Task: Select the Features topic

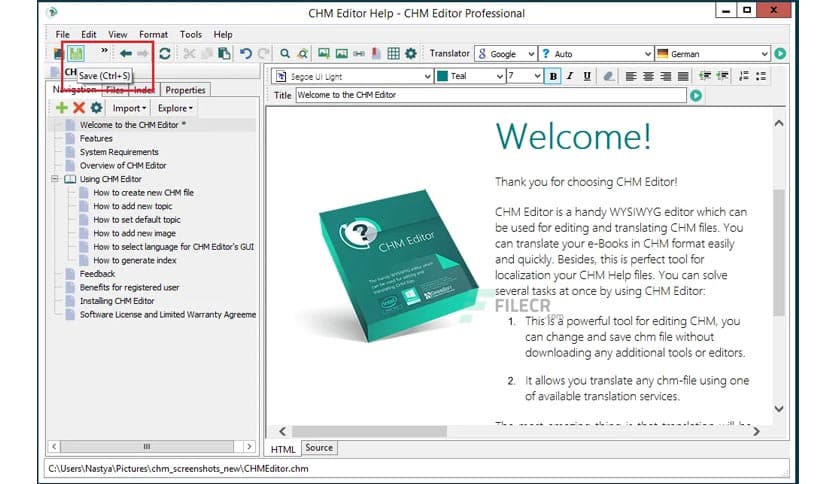Action: (x=96, y=139)
